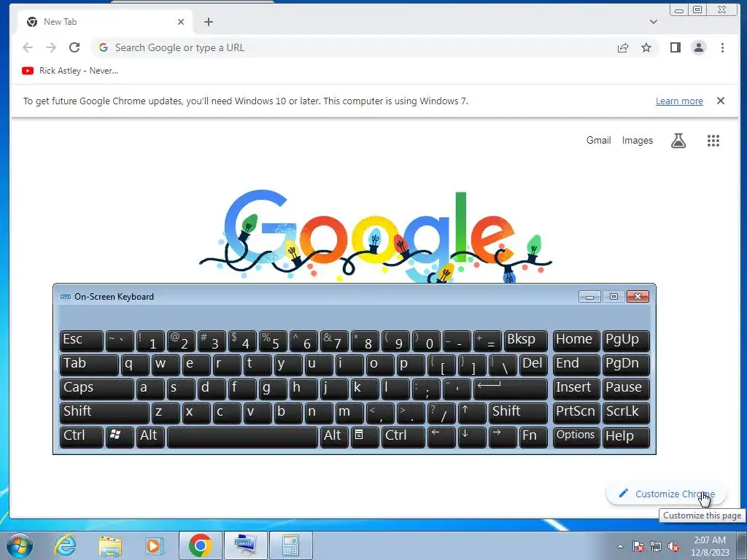The width and height of the screenshot is (747, 560).
Task: Go forward in Chrome
Action: (51, 47)
